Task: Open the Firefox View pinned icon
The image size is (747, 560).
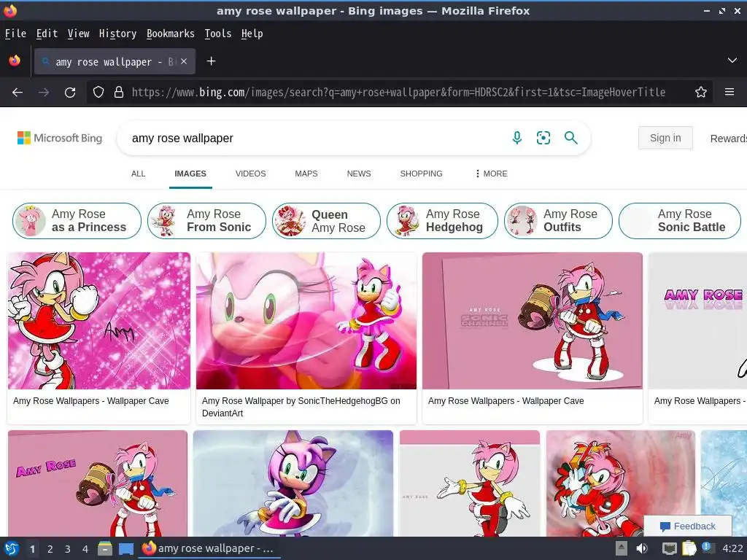Action: point(15,61)
